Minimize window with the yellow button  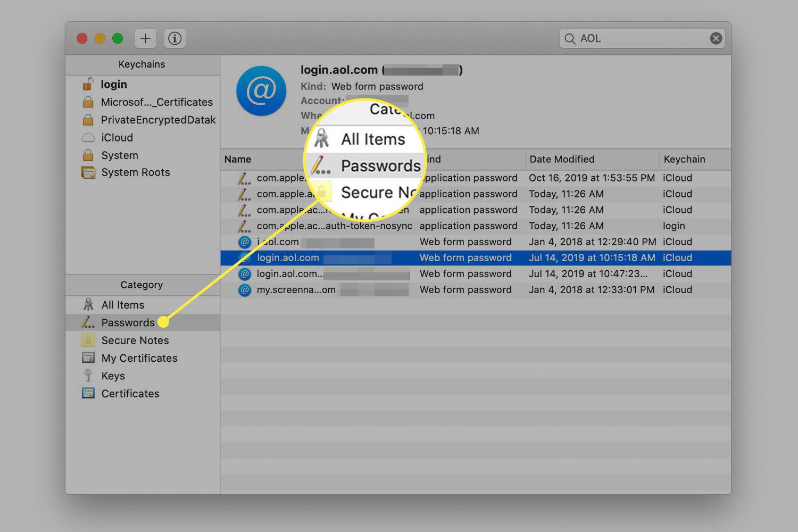point(99,38)
